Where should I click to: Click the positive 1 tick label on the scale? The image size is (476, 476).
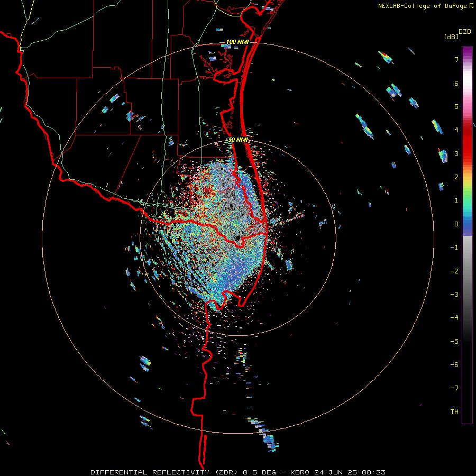(456, 200)
